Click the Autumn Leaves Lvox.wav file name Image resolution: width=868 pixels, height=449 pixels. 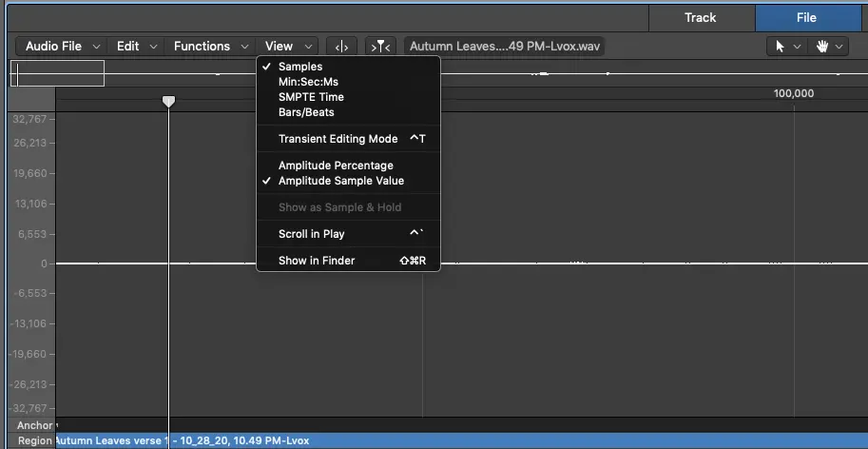pyautogui.click(x=505, y=46)
